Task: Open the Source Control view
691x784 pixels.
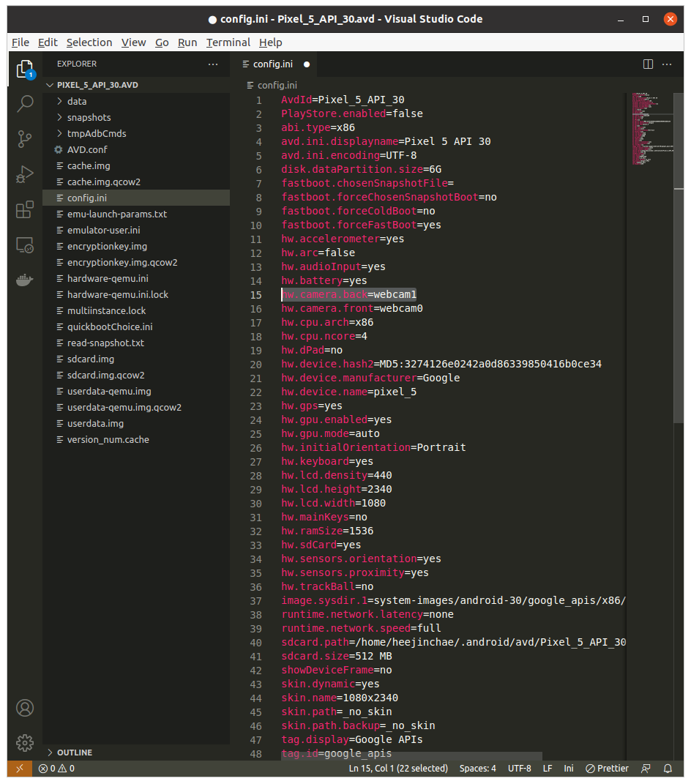Action: [24, 139]
